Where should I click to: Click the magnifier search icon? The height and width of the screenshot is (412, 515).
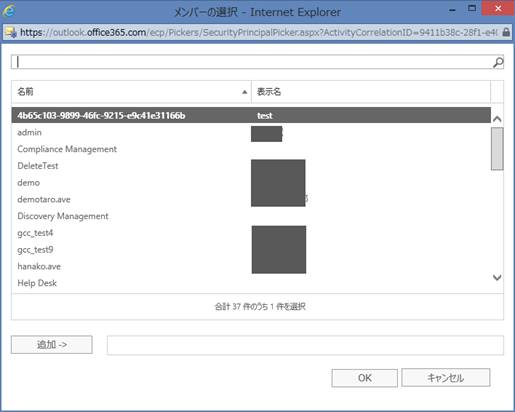click(x=498, y=62)
